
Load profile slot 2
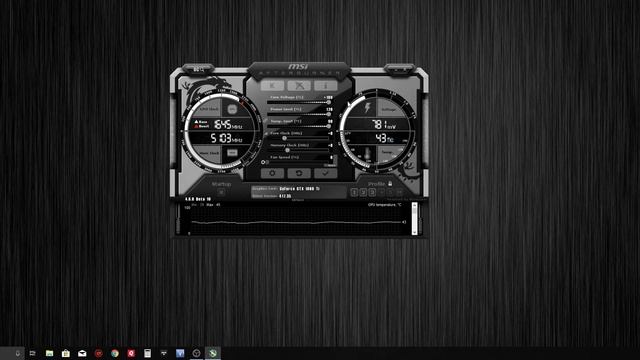pyautogui.click(x=363, y=192)
